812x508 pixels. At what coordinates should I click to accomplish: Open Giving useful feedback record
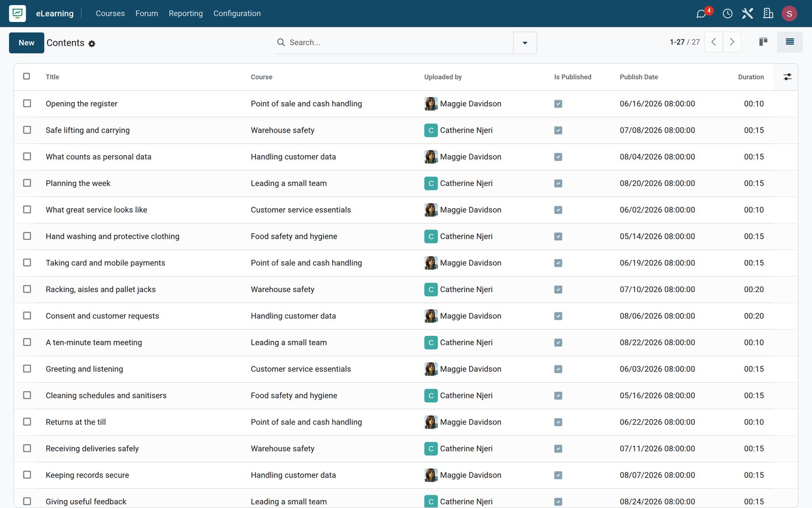click(x=86, y=501)
